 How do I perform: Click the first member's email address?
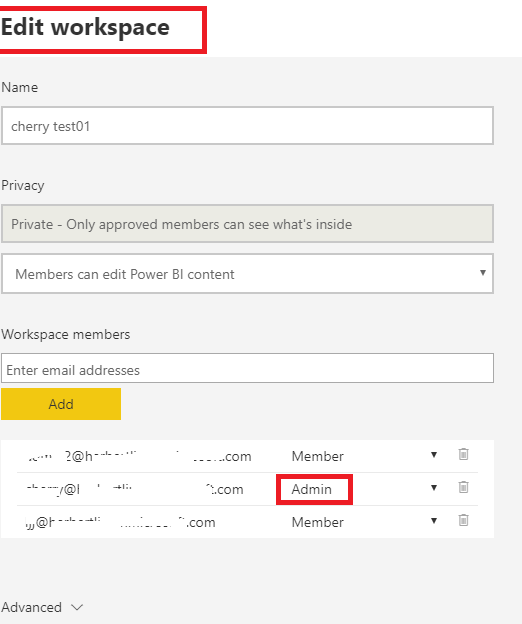(x=139, y=456)
